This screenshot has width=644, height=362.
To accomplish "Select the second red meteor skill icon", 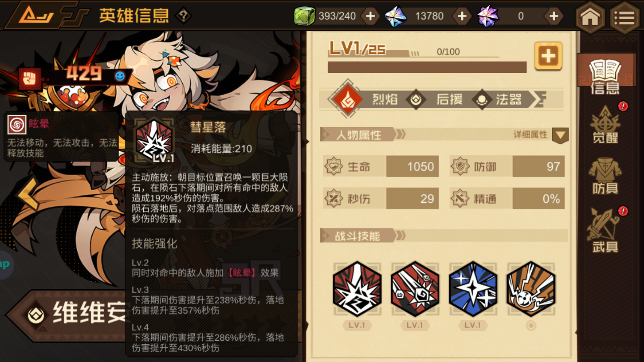I will click(415, 288).
